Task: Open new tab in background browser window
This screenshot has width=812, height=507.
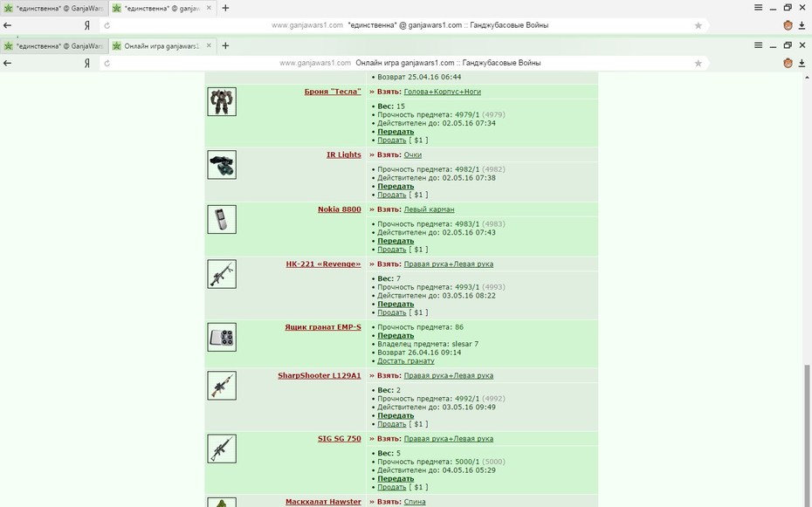Action: (225, 8)
